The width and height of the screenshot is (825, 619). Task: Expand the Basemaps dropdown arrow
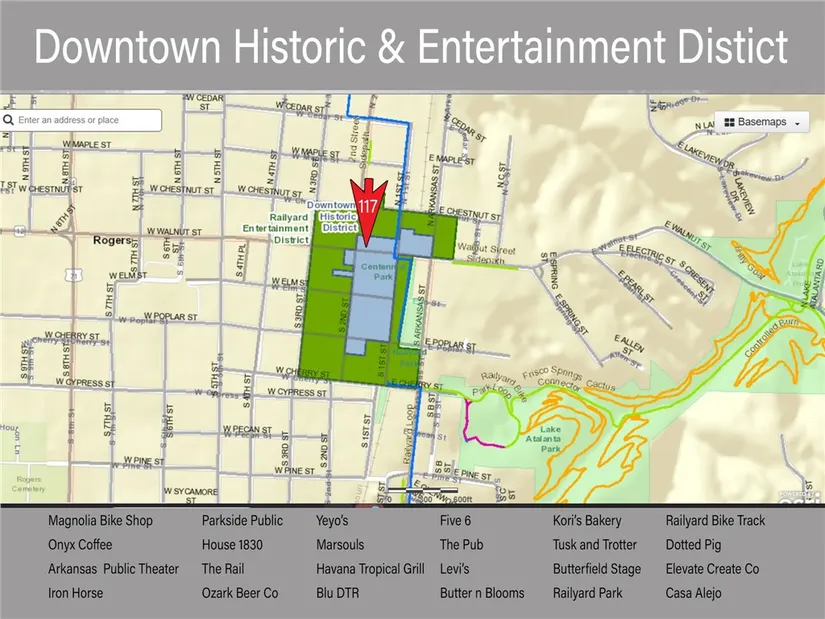(797, 123)
